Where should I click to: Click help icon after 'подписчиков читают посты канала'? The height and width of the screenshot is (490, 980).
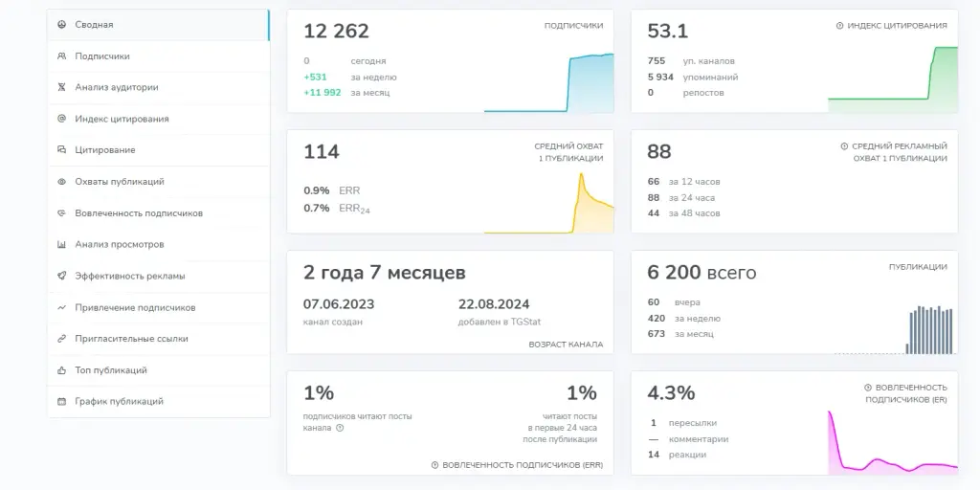[x=340, y=428]
